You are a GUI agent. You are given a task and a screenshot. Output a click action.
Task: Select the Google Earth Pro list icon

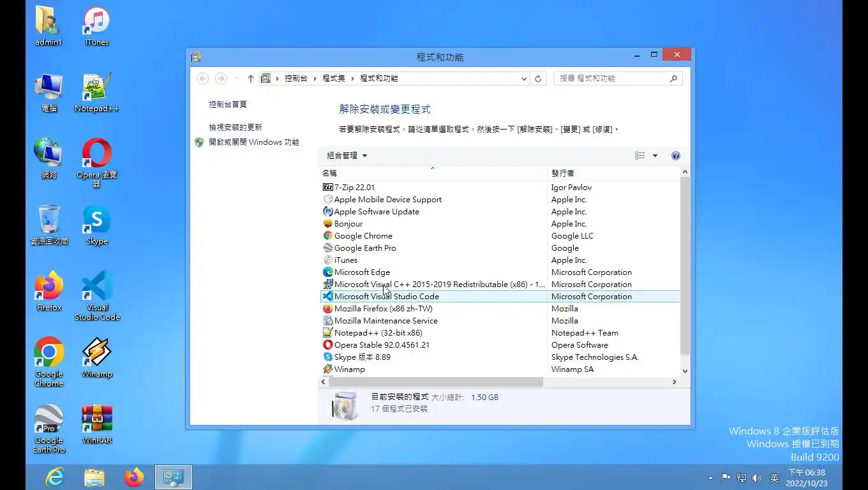(x=328, y=248)
